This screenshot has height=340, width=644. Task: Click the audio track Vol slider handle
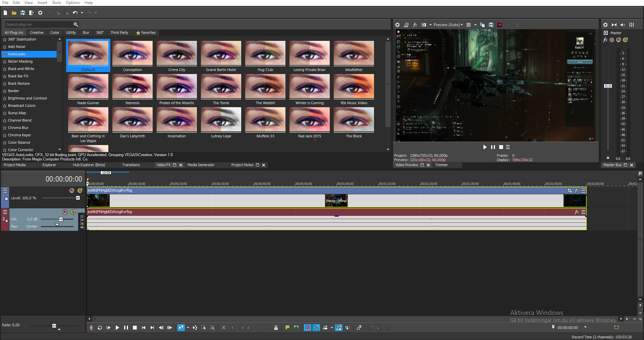click(x=61, y=219)
